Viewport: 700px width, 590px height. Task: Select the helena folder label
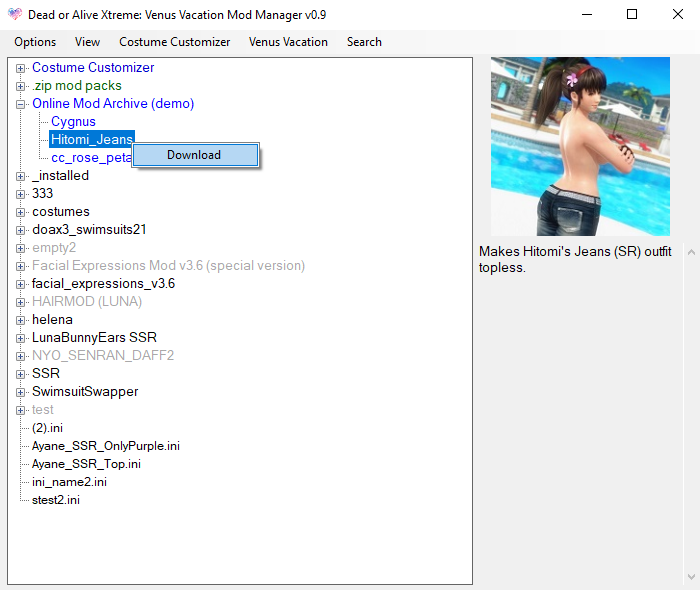pyautogui.click(x=52, y=320)
